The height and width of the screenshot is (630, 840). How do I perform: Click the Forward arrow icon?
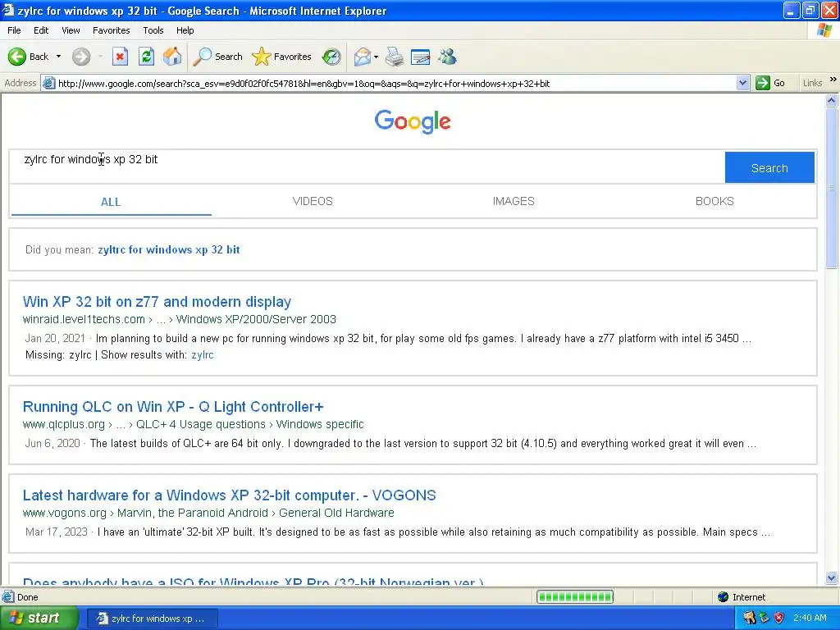point(81,57)
